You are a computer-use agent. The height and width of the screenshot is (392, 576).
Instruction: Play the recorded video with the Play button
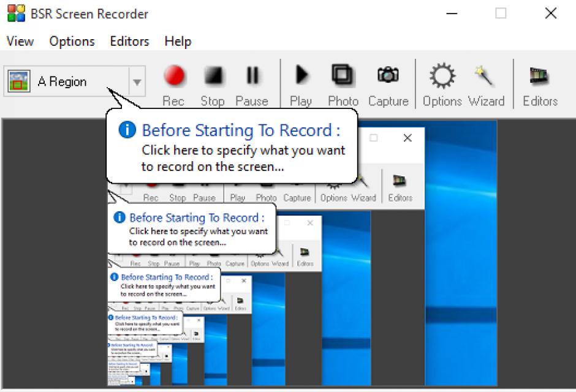(x=301, y=85)
